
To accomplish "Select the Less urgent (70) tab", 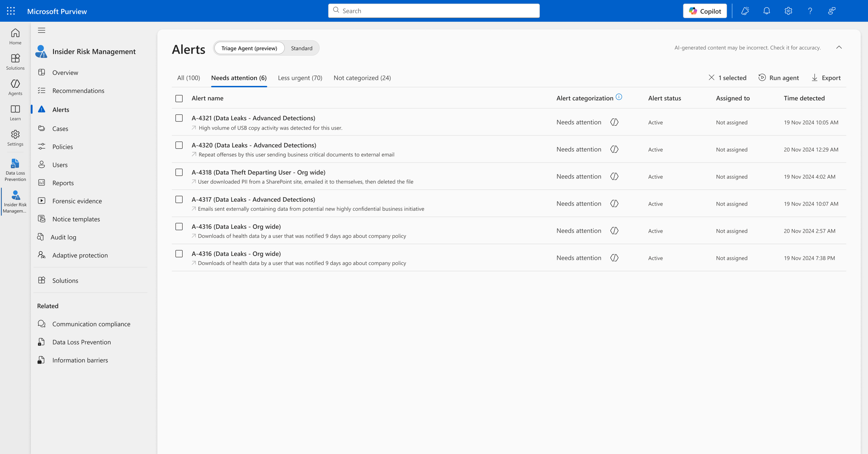I will click(300, 78).
